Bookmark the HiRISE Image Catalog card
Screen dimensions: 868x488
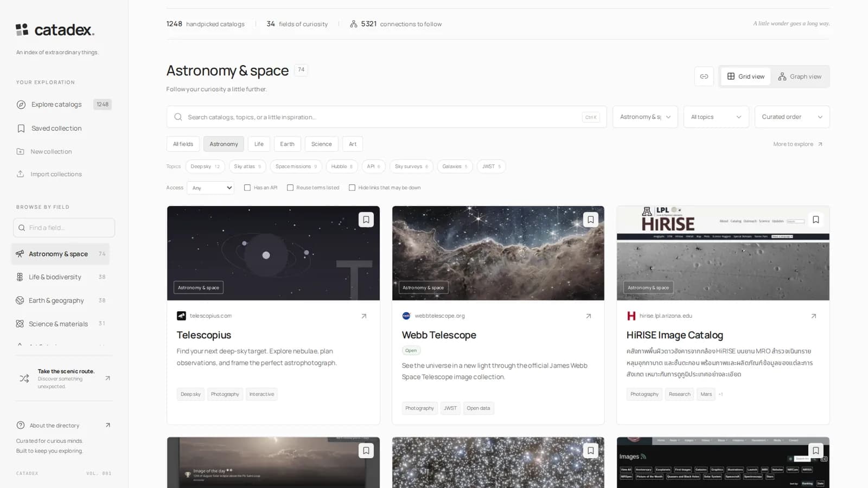(816, 220)
